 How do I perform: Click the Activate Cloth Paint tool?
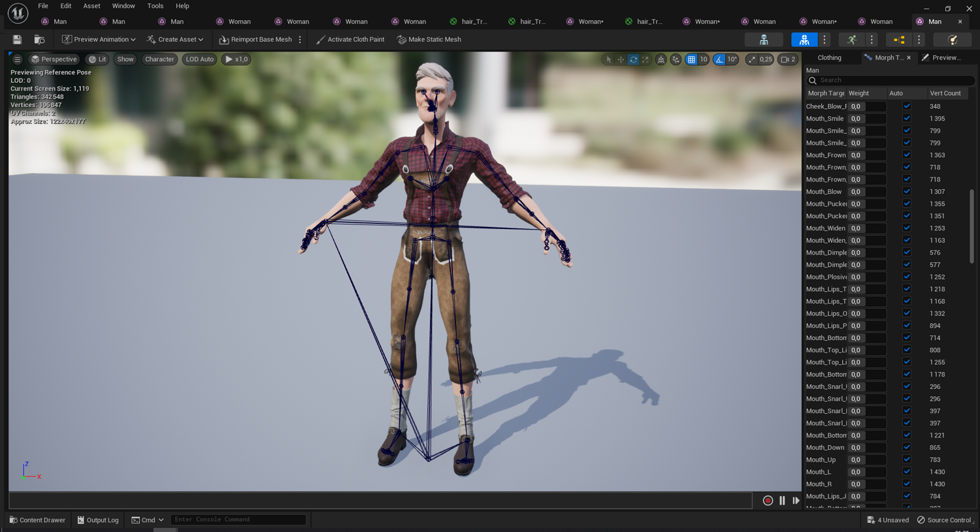point(350,40)
